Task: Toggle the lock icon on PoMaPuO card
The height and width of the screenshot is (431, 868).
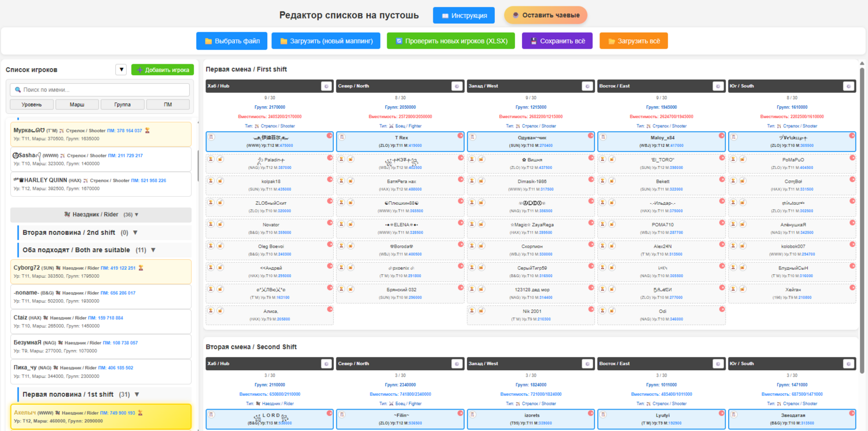Action: [742, 159]
